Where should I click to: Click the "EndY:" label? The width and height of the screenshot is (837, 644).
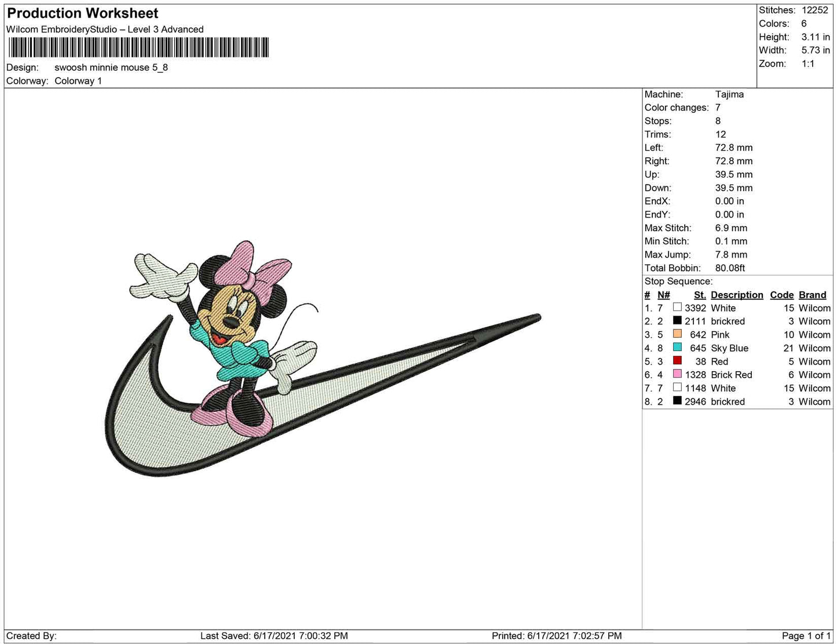[x=657, y=214]
